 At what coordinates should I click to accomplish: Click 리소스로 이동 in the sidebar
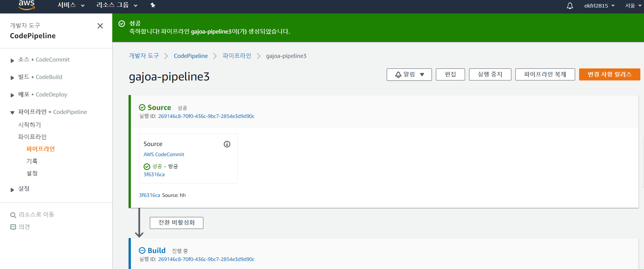click(x=36, y=214)
